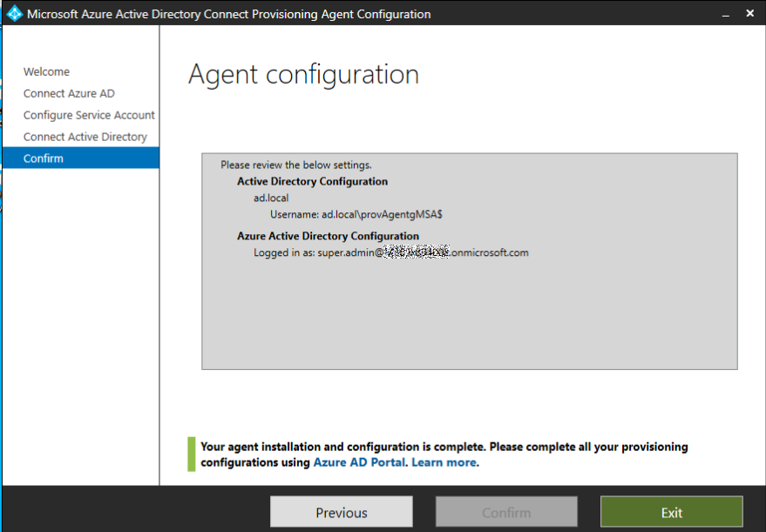766x532 pixels.
Task: Click the Agent configuration page title
Action: pos(303,74)
